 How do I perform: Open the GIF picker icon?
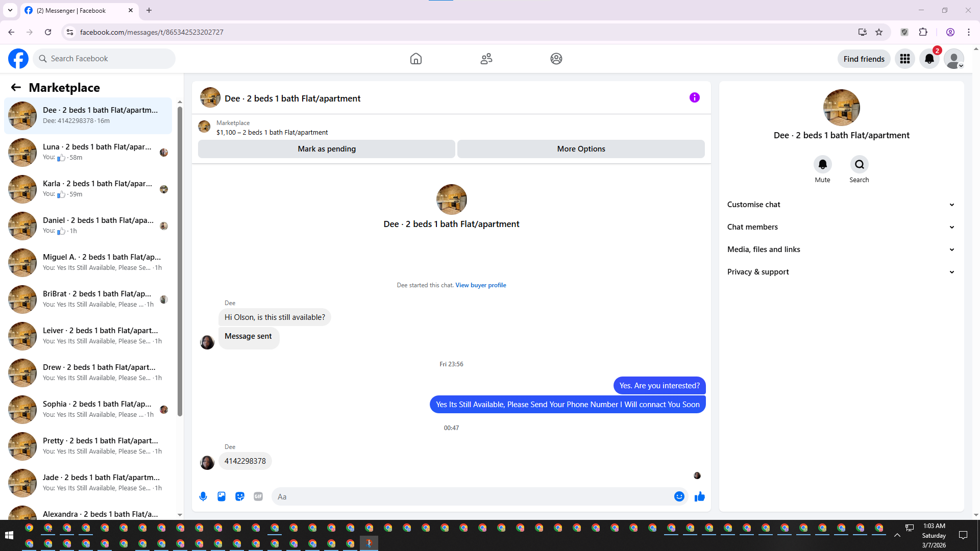tap(258, 496)
